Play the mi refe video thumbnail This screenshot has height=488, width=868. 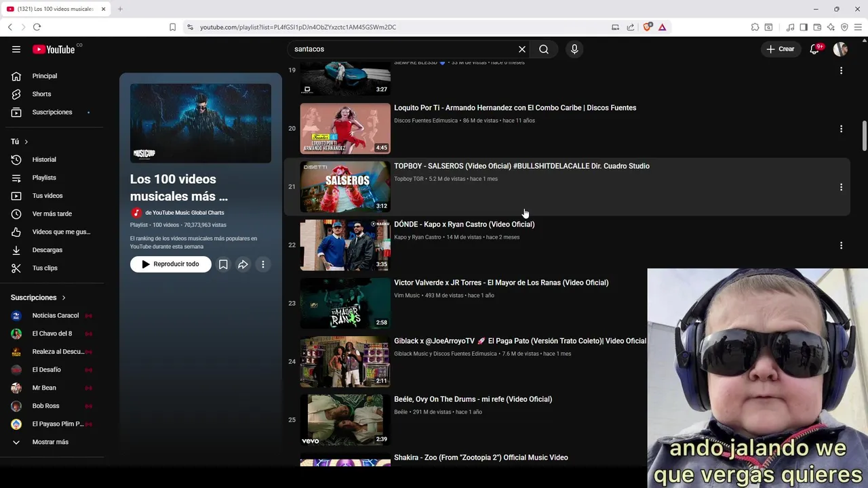(x=345, y=420)
